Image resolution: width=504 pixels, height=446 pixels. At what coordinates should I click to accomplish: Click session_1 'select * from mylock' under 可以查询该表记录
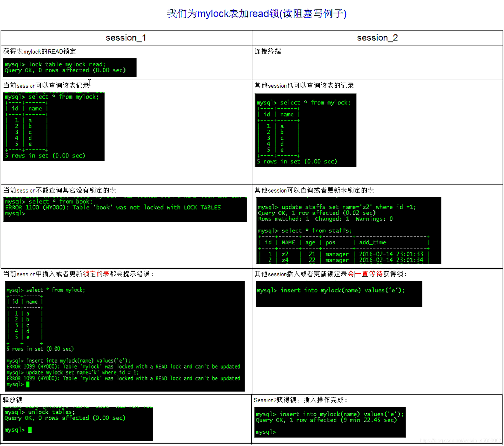click(x=51, y=97)
